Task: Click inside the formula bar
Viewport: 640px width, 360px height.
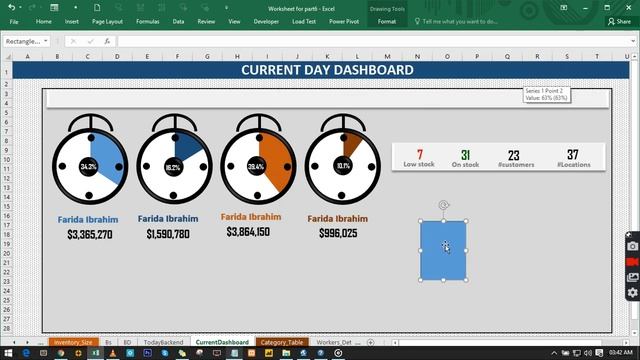Action: 373,41
